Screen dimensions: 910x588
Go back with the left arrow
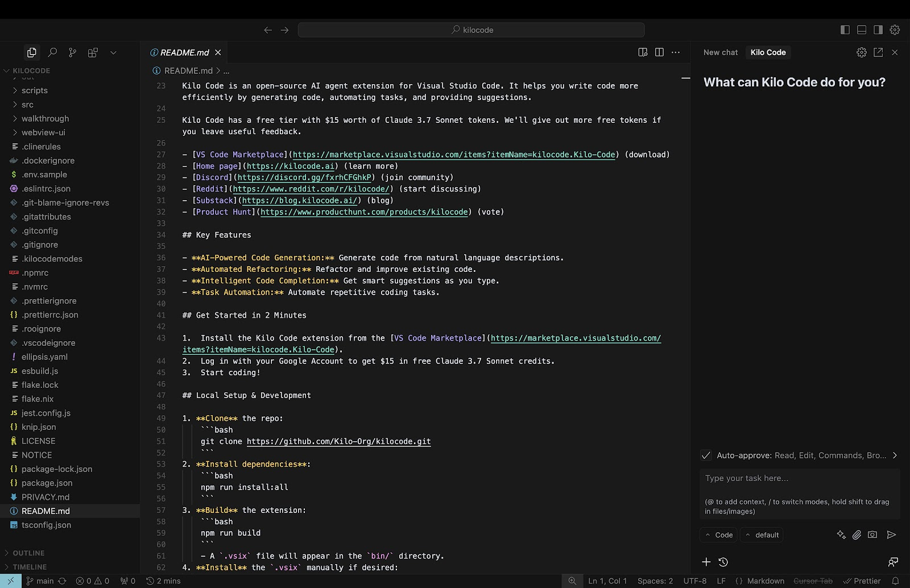coord(268,30)
